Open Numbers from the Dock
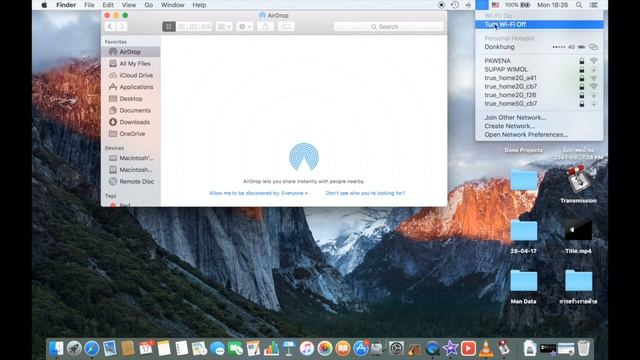Viewport: 640px width, 360px height. tap(271, 348)
